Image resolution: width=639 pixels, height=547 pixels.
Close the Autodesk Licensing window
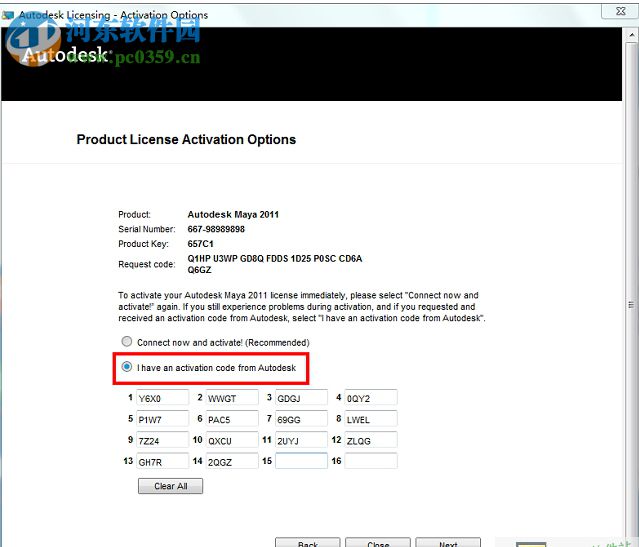619,11
